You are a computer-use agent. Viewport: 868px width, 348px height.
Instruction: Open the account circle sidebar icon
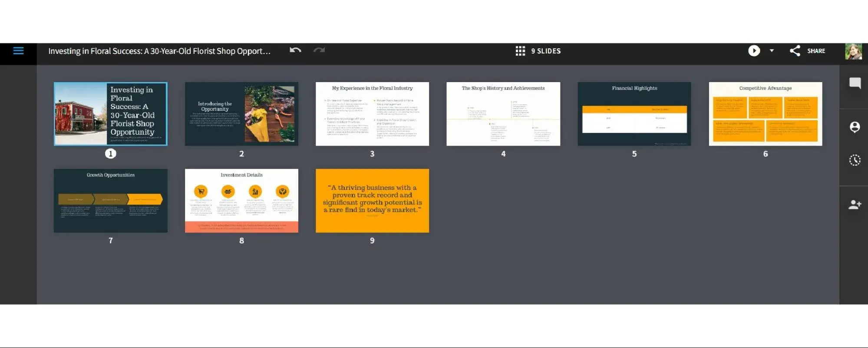(855, 127)
